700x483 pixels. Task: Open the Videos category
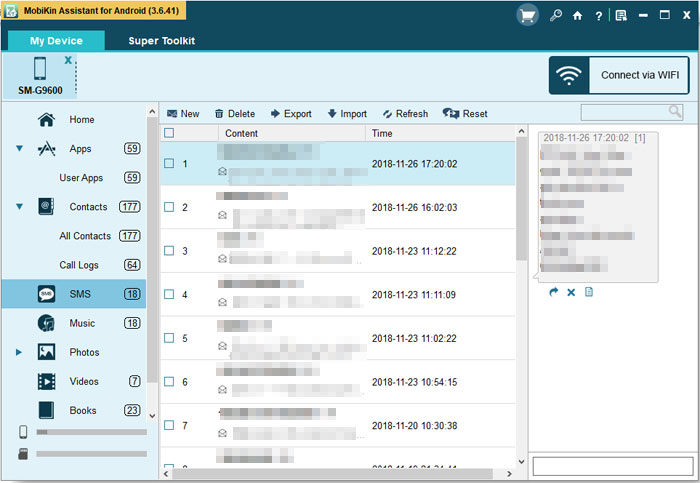tap(84, 381)
